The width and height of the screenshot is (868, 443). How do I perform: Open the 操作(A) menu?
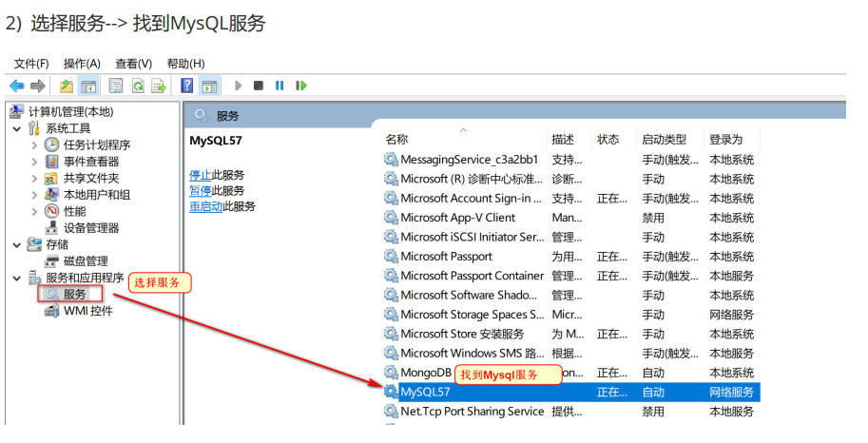click(82, 64)
